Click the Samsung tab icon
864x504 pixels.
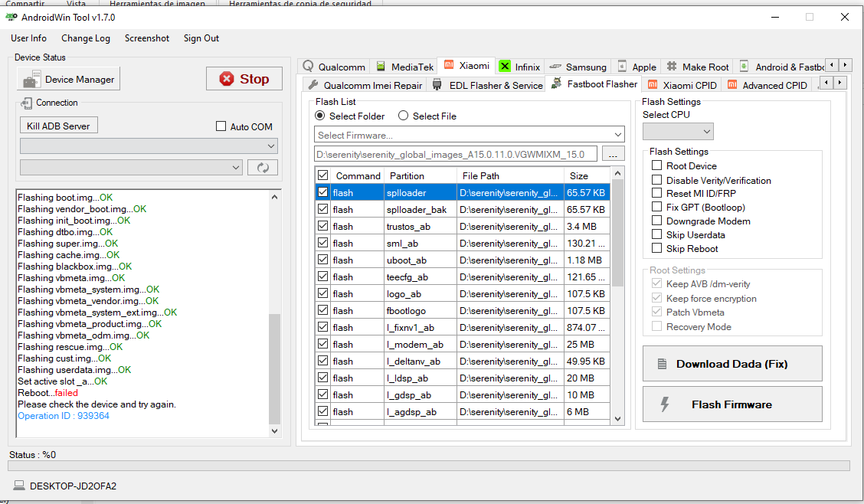(x=555, y=67)
